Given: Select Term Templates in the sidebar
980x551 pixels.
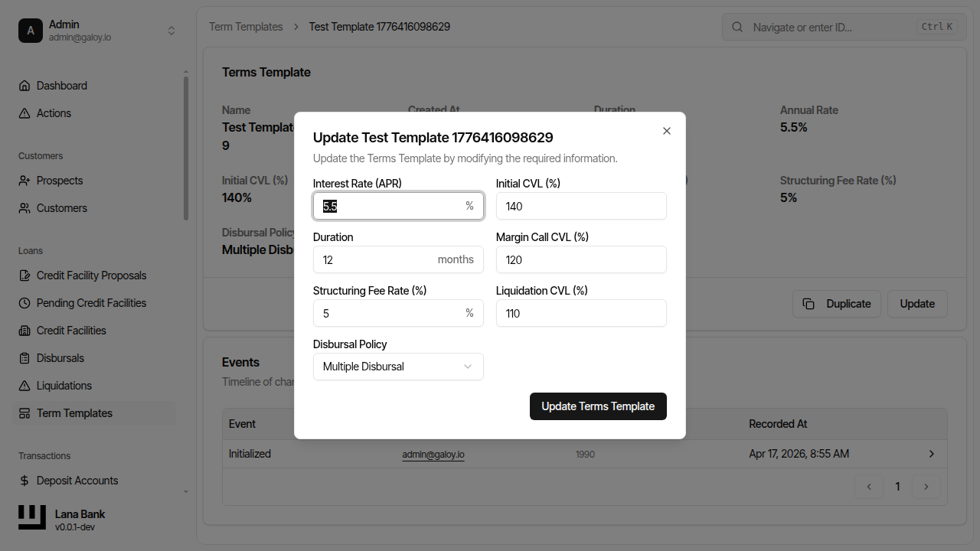Looking at the screenshot, I should (74, 412).
